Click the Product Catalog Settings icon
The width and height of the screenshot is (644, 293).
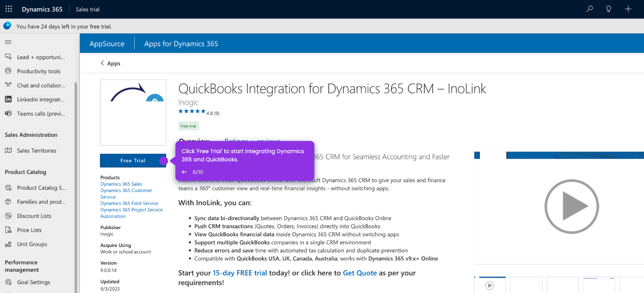point(8,188)
